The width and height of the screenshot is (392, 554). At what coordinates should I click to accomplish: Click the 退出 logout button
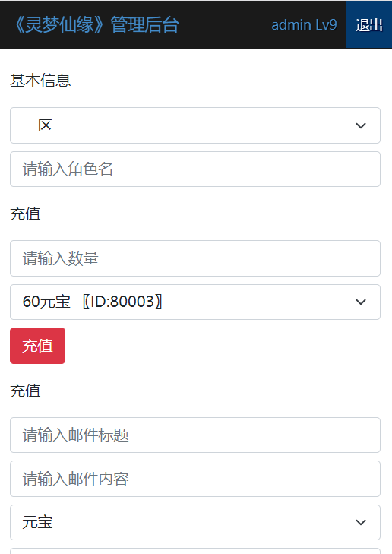(369, 25)
